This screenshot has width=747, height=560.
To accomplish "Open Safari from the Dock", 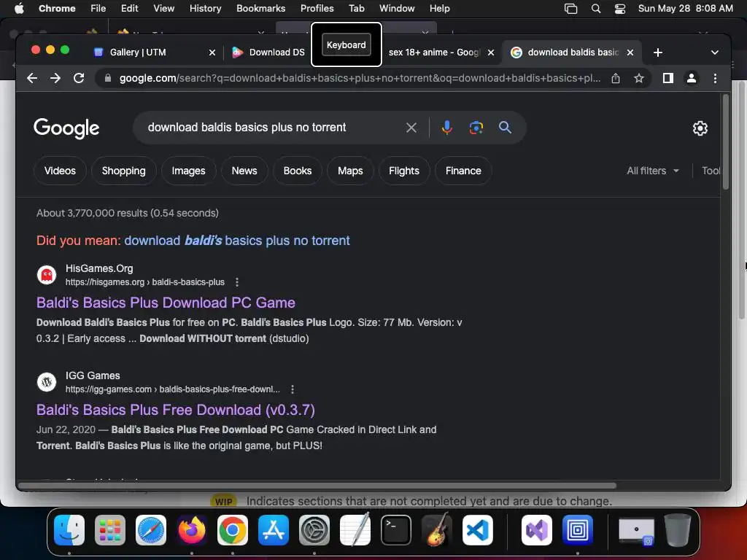I will (151, 530).
